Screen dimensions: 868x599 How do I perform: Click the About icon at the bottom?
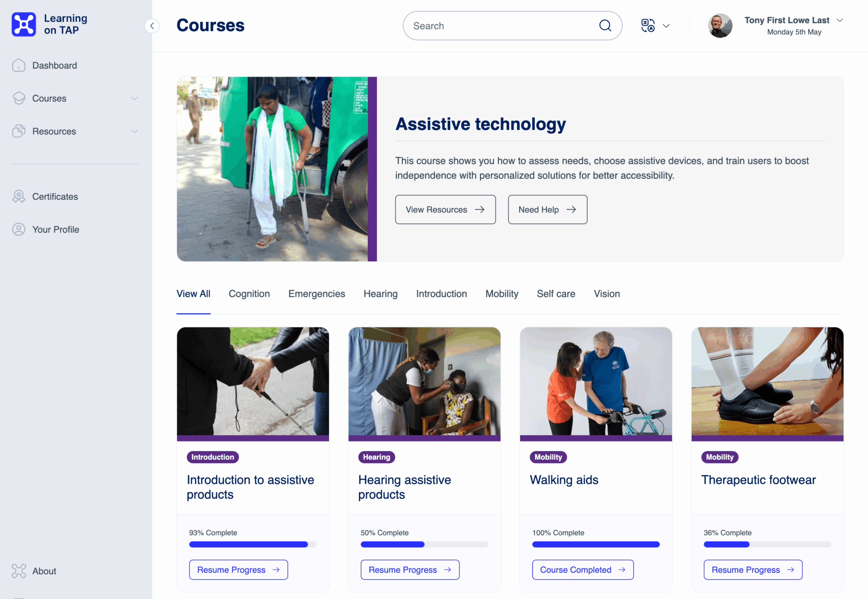point(19,571)
